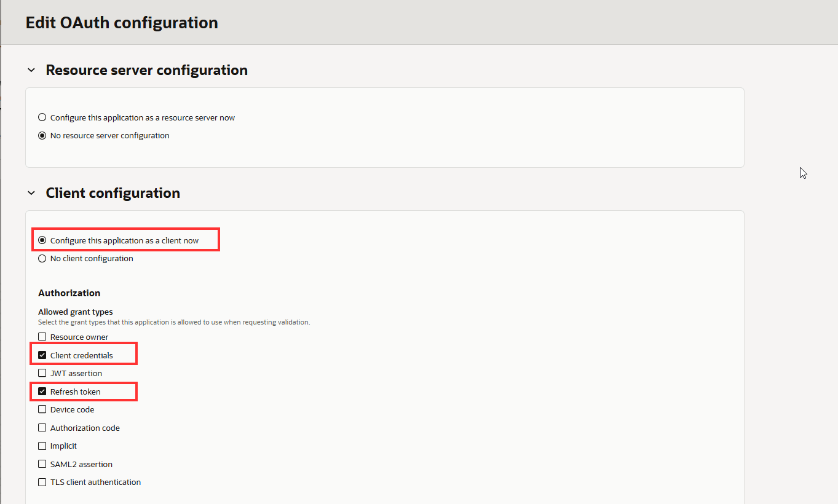Uncheck the Client credentials checkbox
Viewport: 838px width, 504px height.
pyautogui.click(x=42, y=355)
